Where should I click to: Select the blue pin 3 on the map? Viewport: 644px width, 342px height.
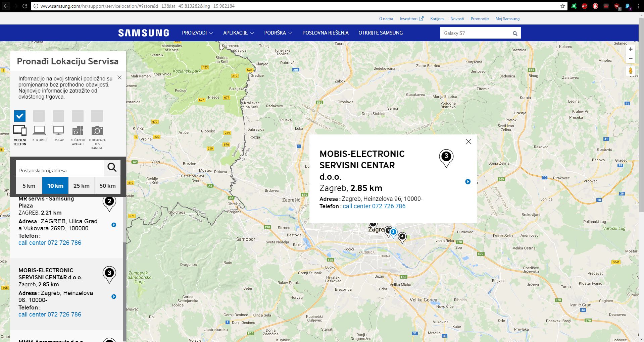click(393, 233)
